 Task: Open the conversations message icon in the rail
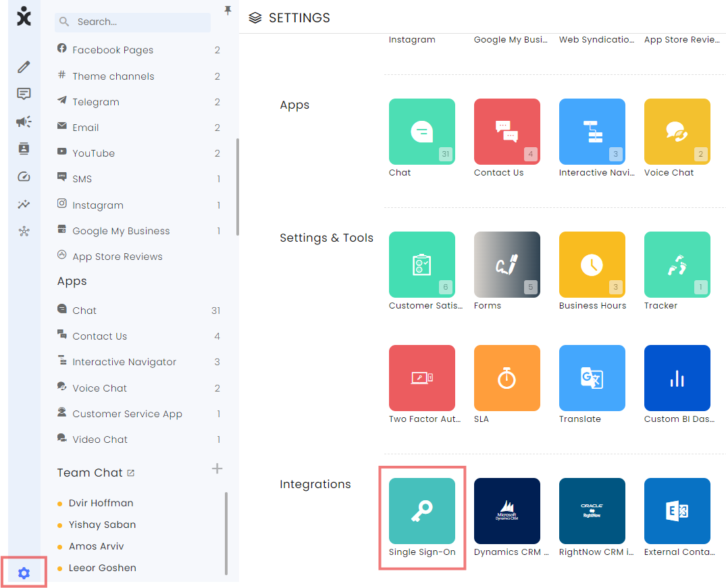pos(24,94)
